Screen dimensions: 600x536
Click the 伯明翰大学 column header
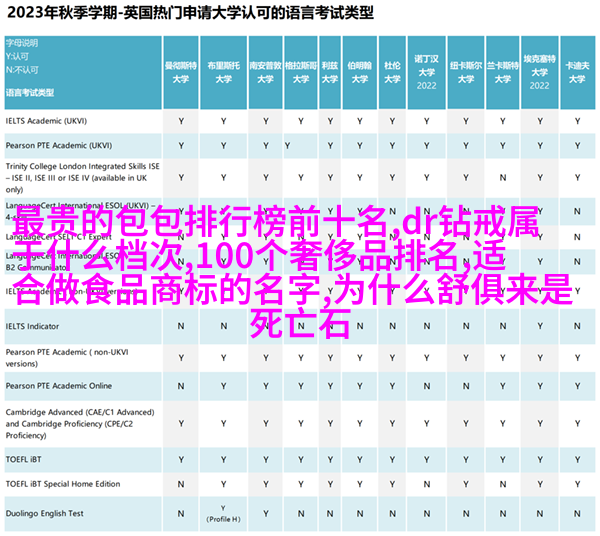pos(360,72)
